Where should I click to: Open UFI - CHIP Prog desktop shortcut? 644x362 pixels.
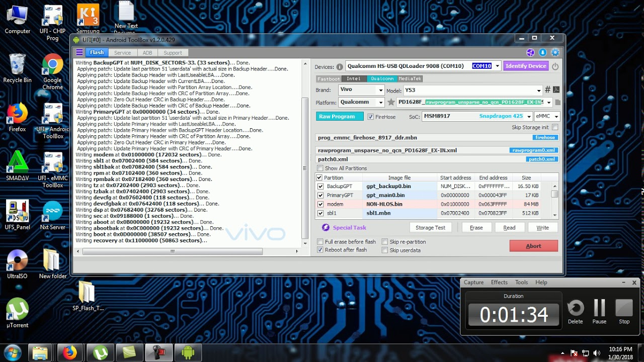[53, 23]
